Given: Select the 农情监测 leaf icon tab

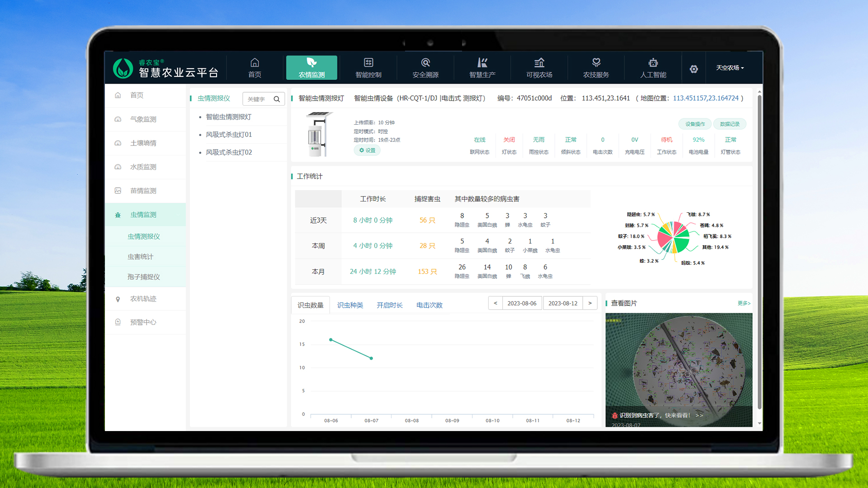Looking at the screenshot, I should [311, 62].
